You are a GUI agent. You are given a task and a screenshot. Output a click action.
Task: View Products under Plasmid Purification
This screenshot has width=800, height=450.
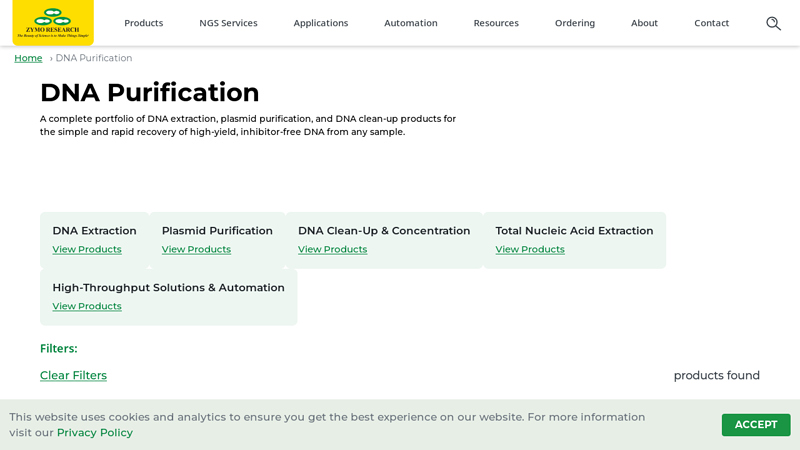(x=196, y=249)
